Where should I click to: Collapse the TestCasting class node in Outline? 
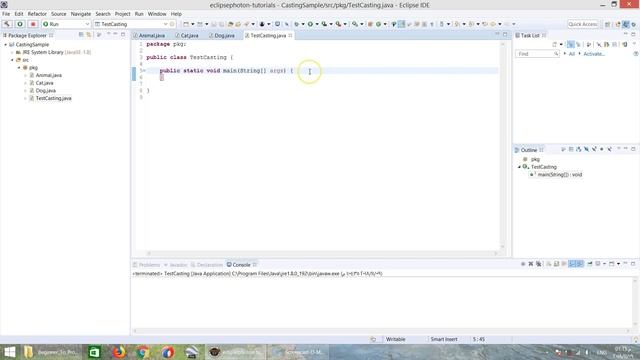click(519, 167)
